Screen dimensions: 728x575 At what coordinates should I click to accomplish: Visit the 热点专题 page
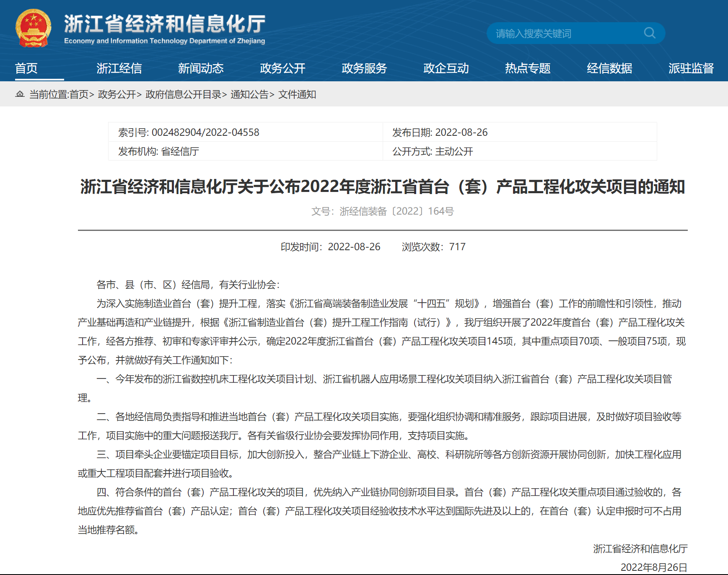[x=527, y=68]
